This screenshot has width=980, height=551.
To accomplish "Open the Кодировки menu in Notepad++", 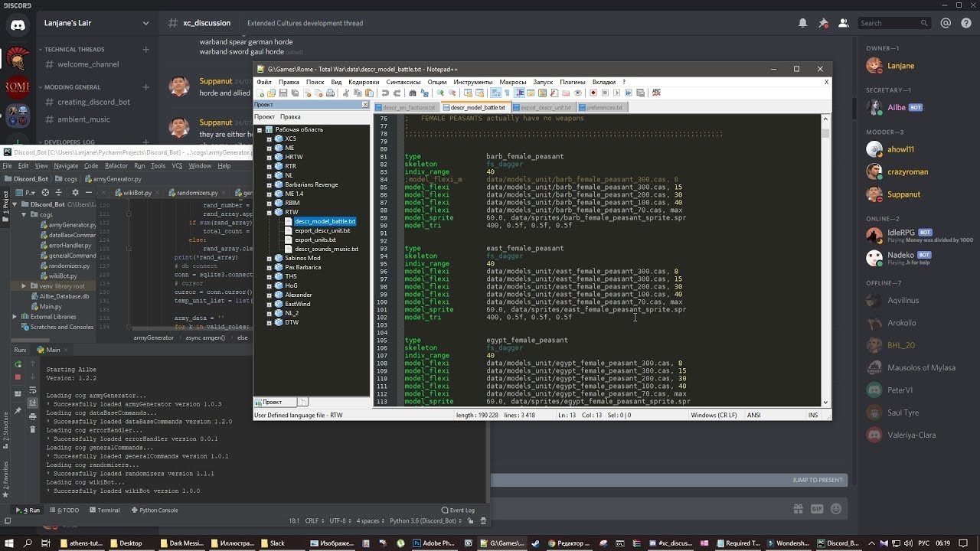I will [364, 82].
